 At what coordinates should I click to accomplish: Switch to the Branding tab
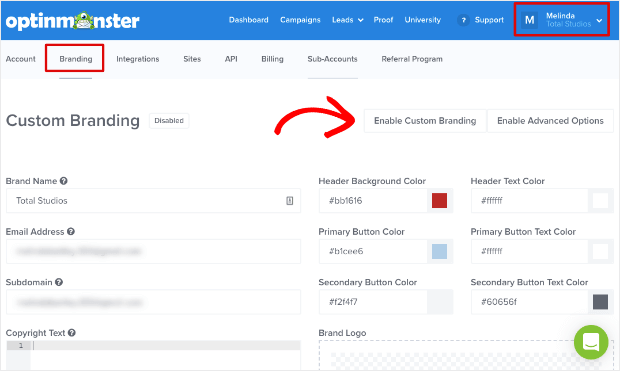(x=76, y=59)
